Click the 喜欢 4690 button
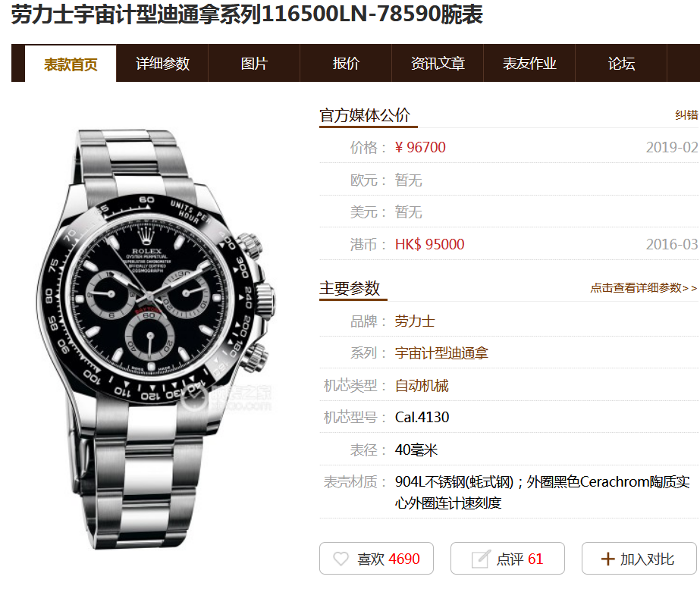Image resolution: width=700 pixels, height=589 pixels. (376, 558)
